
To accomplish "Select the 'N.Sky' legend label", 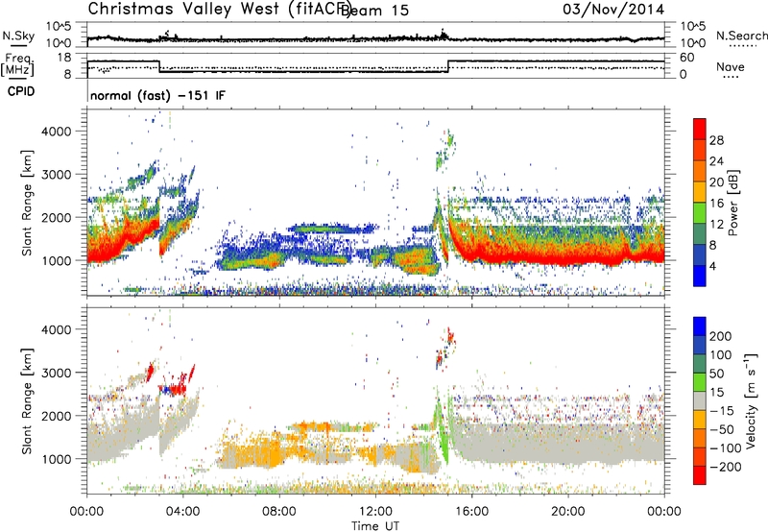I will coord(18,36).
